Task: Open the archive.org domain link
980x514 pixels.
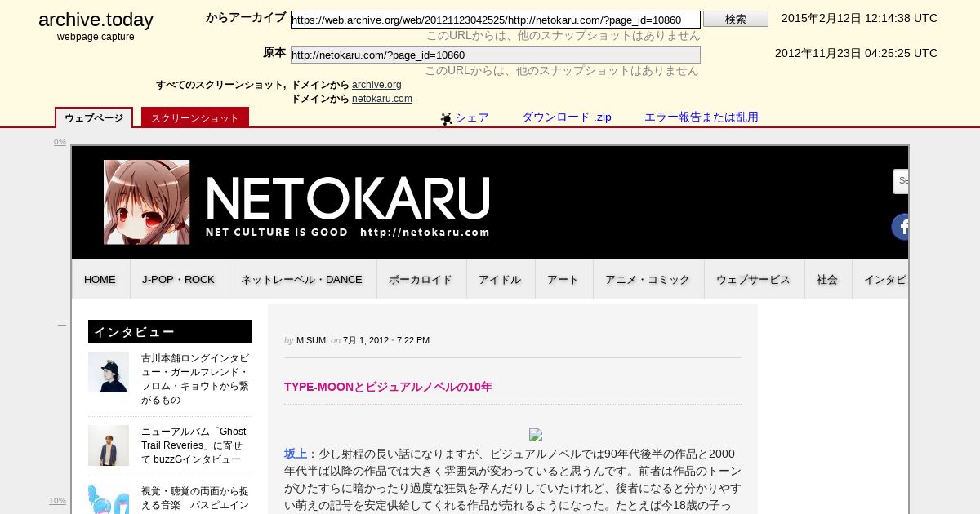Action: pyautogui.click(x=376, y=85)
